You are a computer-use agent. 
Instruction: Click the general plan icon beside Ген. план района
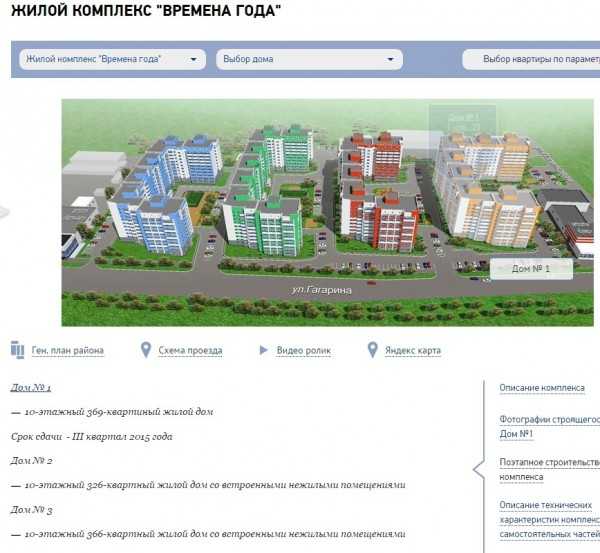point(17,350)
